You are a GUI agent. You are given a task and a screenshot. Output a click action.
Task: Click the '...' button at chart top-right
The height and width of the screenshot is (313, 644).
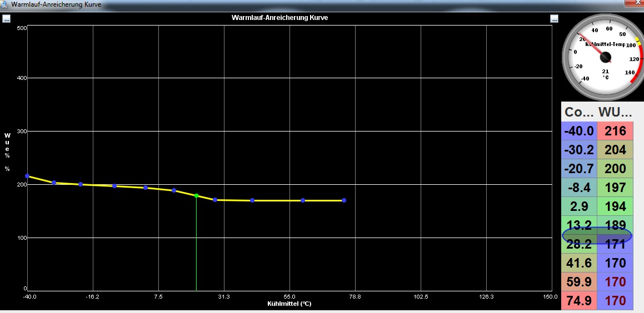tap(554, 18)
